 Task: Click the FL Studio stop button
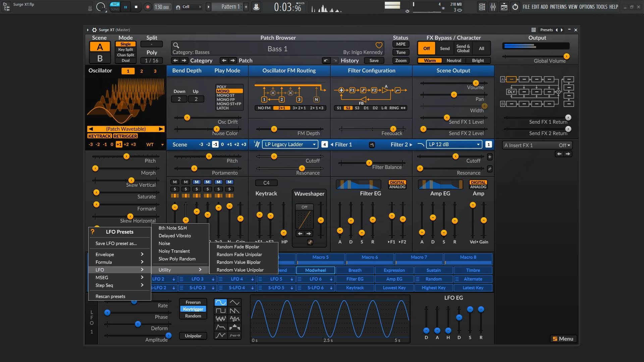136,7
